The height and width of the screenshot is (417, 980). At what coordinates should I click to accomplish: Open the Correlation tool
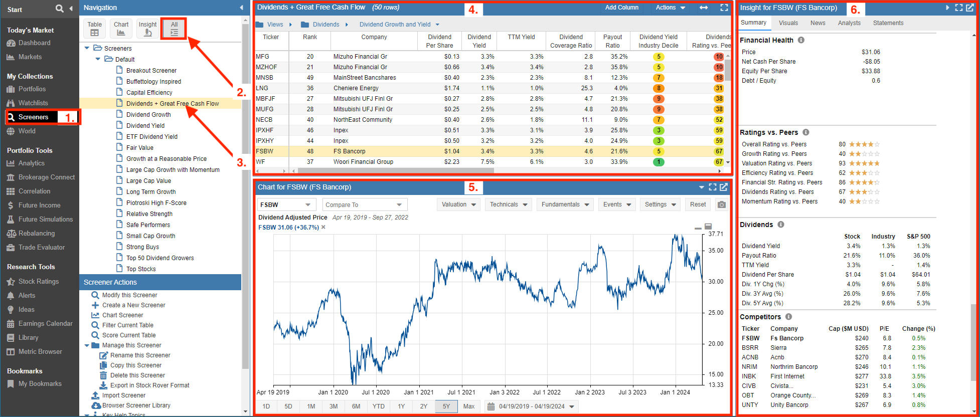[34, 191]
